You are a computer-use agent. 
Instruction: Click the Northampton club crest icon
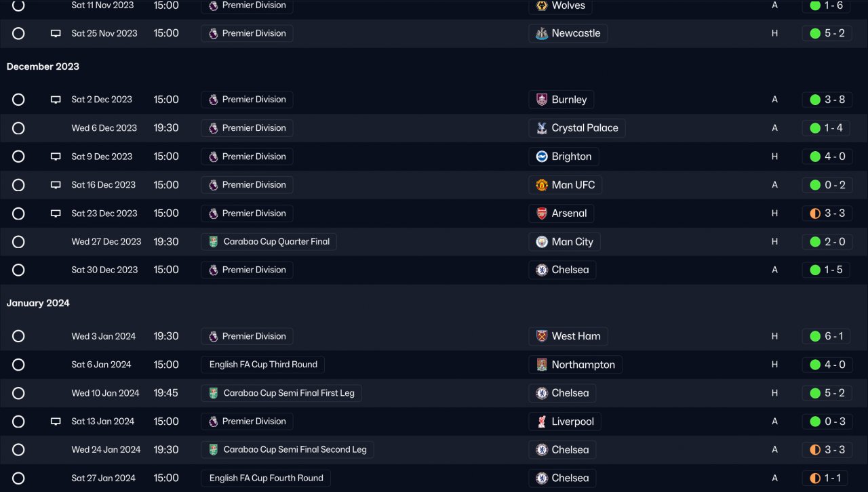tap(541, 365)
